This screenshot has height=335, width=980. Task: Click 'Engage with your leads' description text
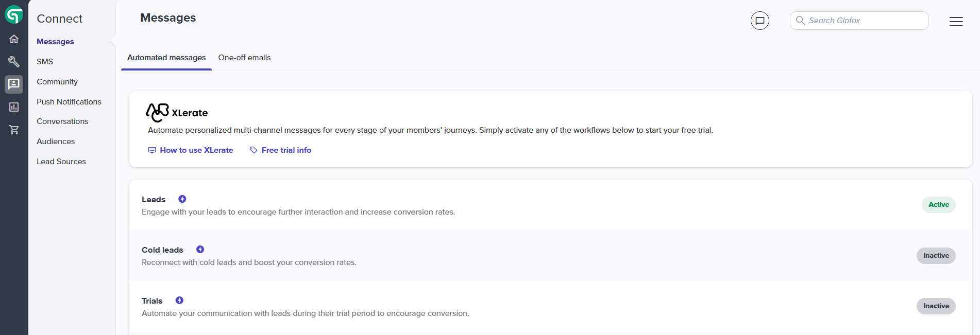tap(298, 212)
